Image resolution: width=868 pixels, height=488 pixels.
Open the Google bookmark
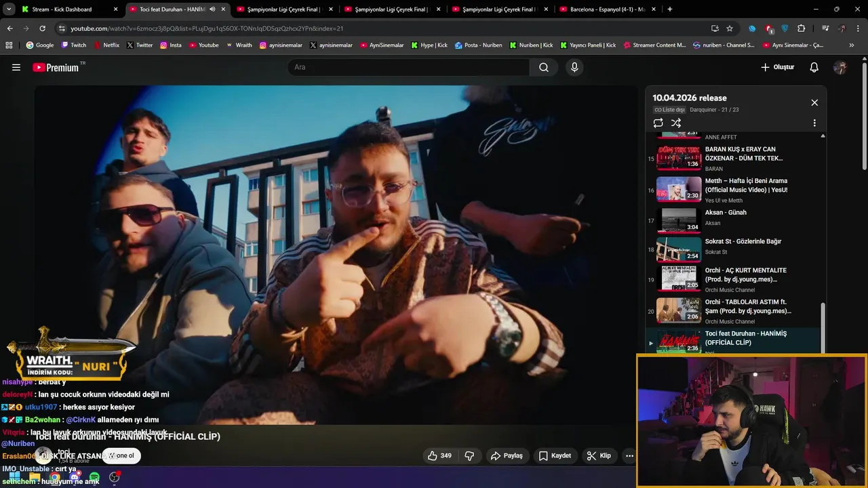[x=40, y=45]
